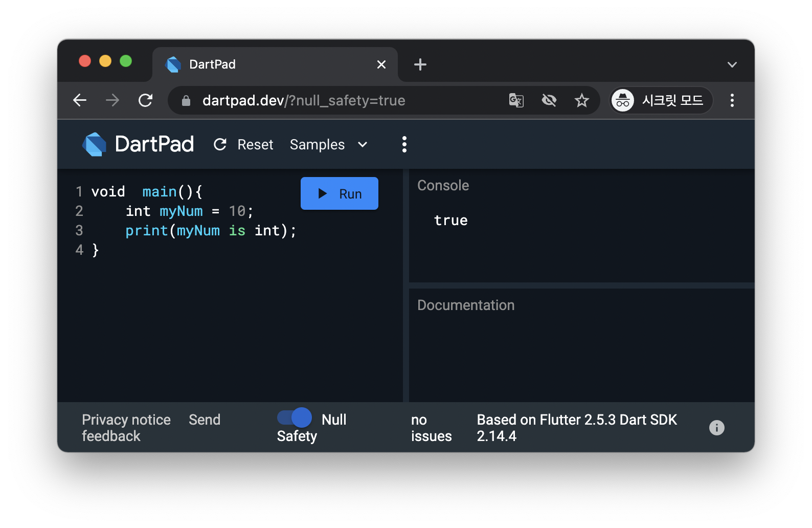Reload the dartpad.dev page
The height and width of the screenshot is (528, 812).
146,100
